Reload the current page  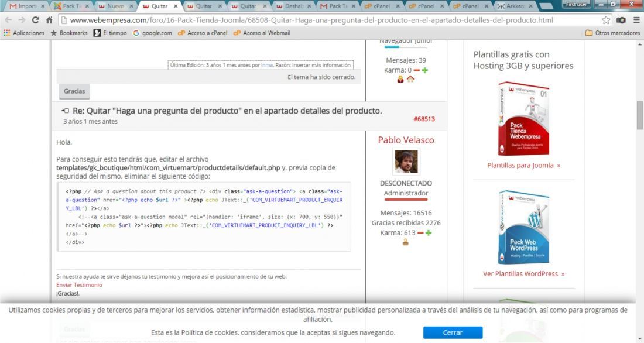tap(36, 20)
